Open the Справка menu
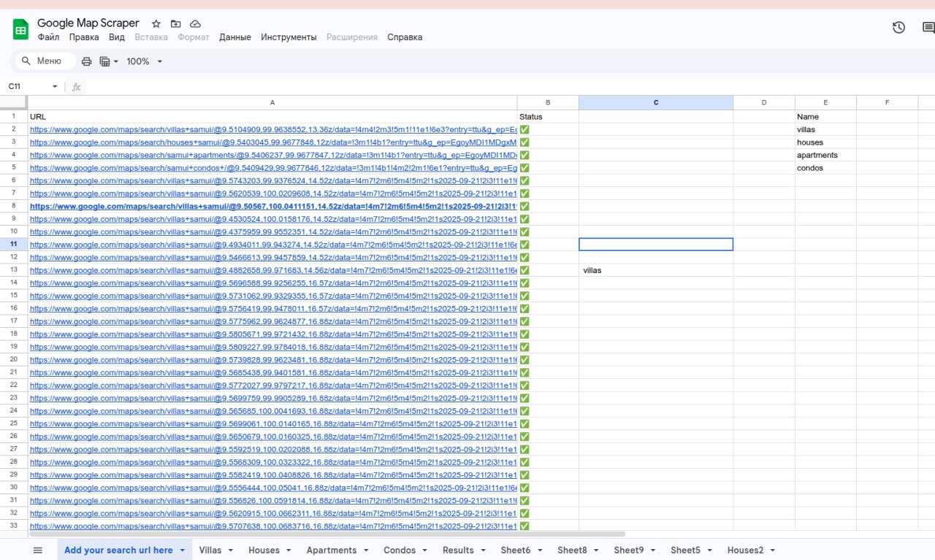 point(405,37)
